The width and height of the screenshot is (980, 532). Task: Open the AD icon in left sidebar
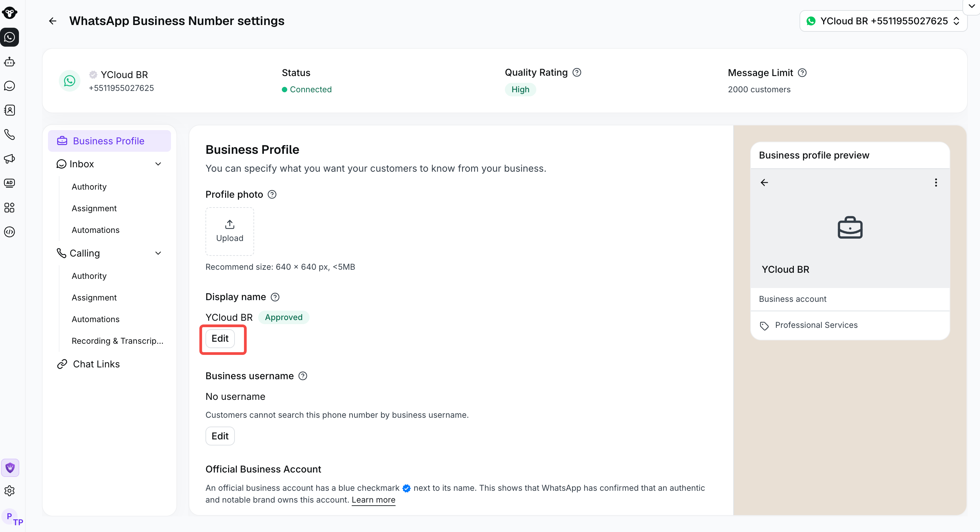(9, 183)
